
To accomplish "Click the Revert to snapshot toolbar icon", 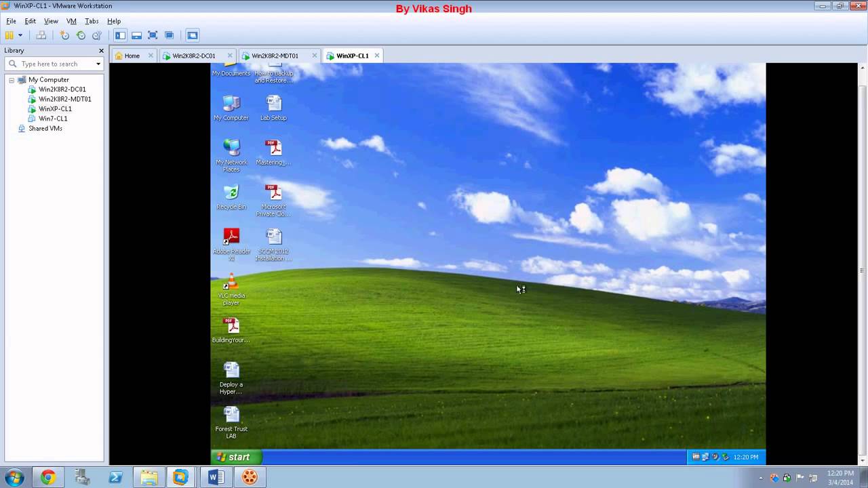I will tap(81, 35).
